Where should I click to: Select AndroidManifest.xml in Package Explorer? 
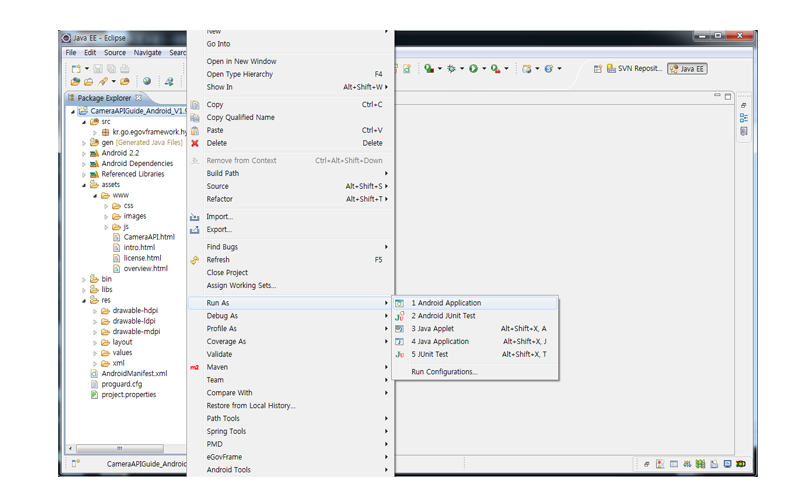point(134,373)
